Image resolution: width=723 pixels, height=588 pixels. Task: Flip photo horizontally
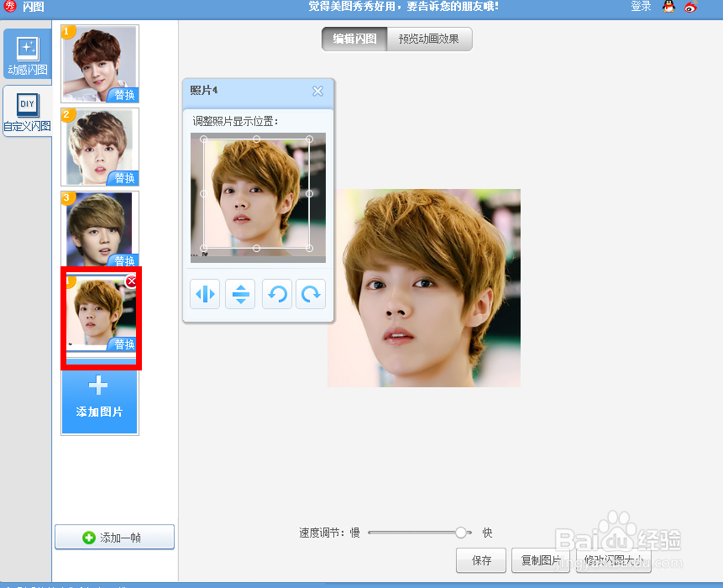[x=205, y=294]
